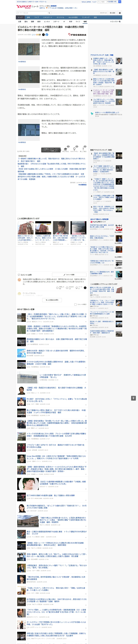Open the article comment count bubble icon
The height and width of the screenshot is (644, 138).
coord(34,35)
